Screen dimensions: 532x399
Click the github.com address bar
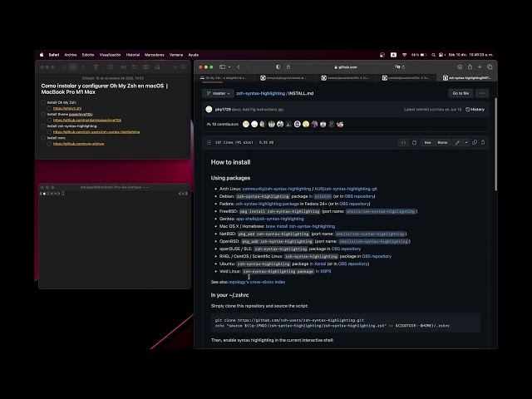click(x=346, y=66)
